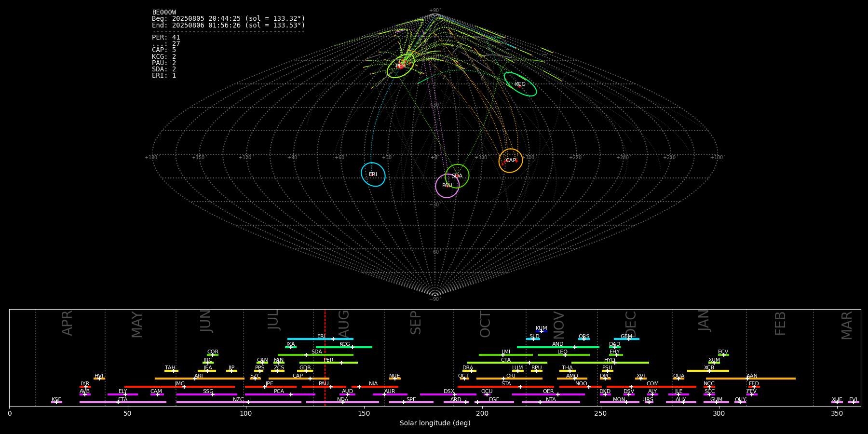Click the LYR shower bar
This screenshot has height=434, width=868.
(x=85, y=387)
